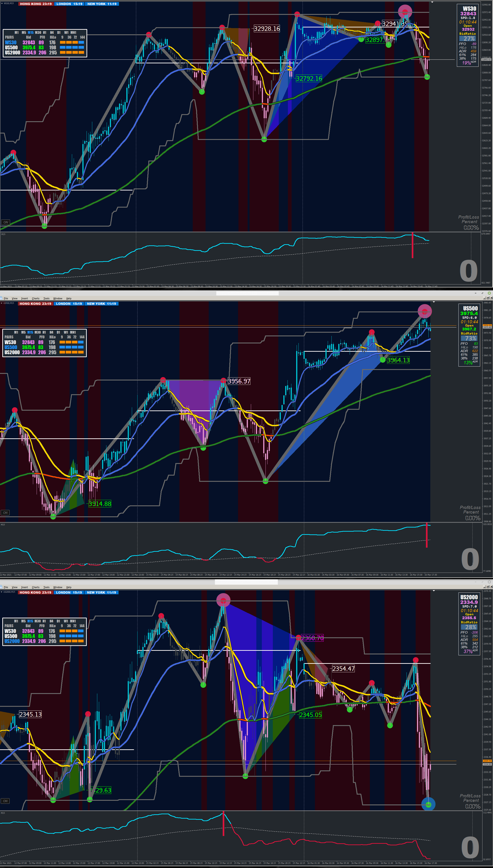Screen dimensions: 493x868
Task: Click the pink circle at the US2000 chart peak
Action: (223, 600)
